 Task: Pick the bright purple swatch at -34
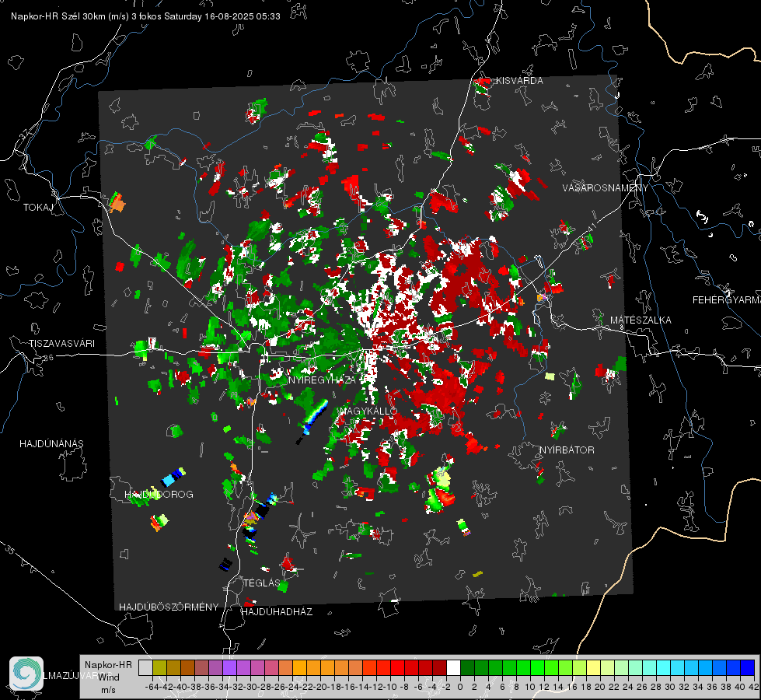(229, 667)
